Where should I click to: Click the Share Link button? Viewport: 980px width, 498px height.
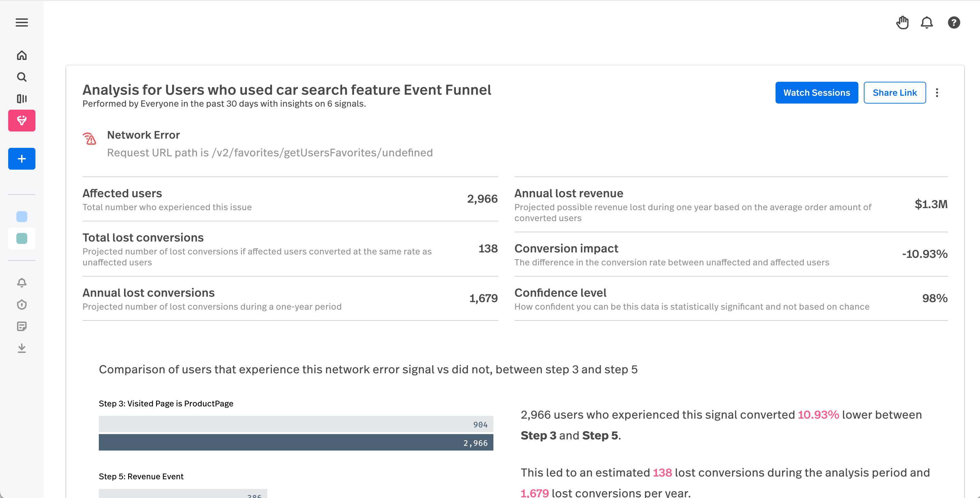pos(894,92)
